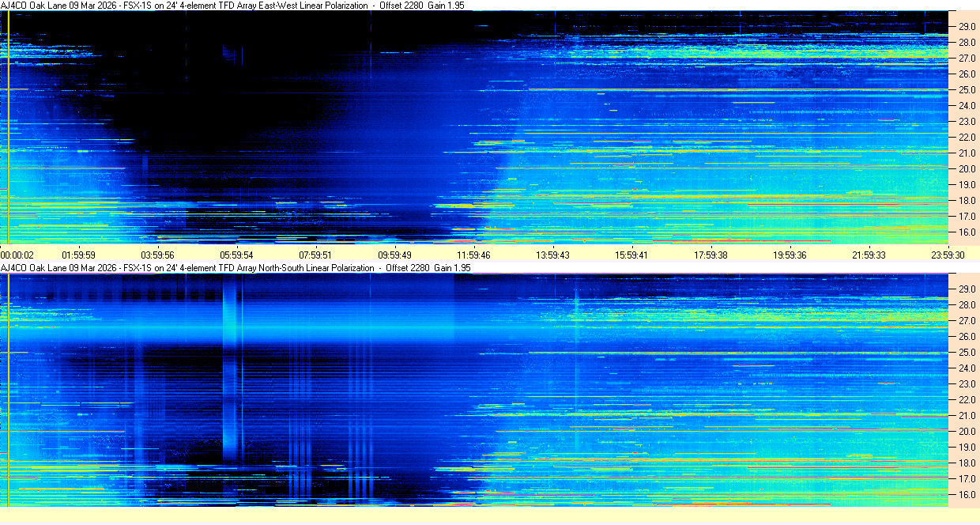Click 22.0 frequency label on lower chart
Viewport: 980px width, 525px height.
click(x=967, y=400)
